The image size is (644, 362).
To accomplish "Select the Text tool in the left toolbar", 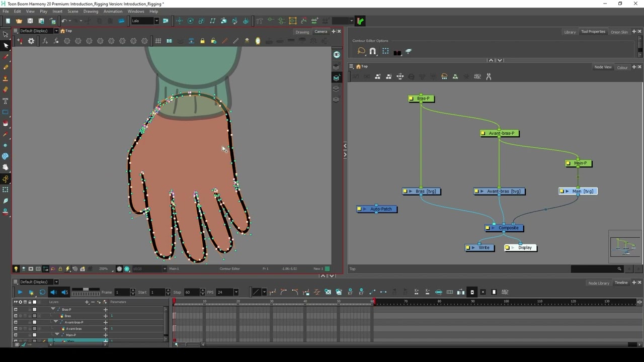I will coord(6,101).
